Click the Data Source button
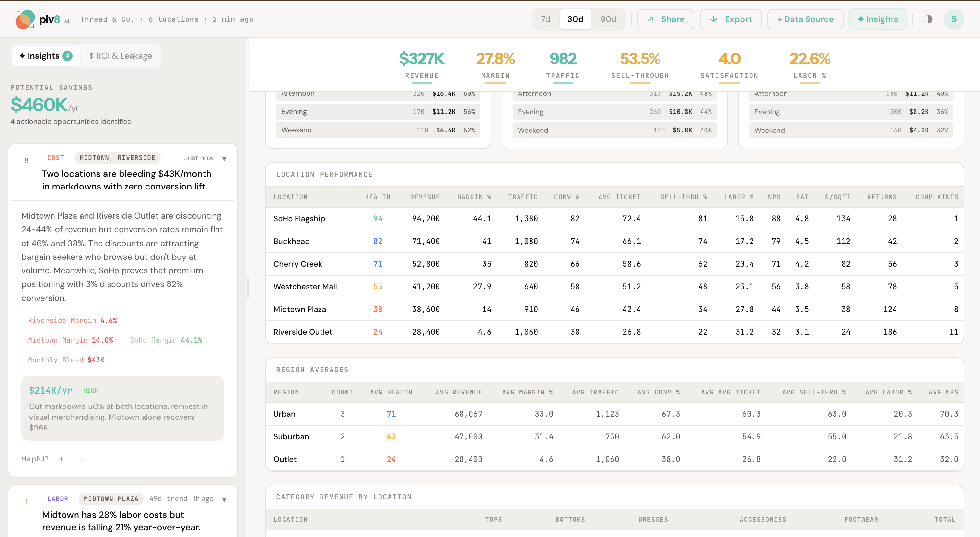 pos(805,19)
